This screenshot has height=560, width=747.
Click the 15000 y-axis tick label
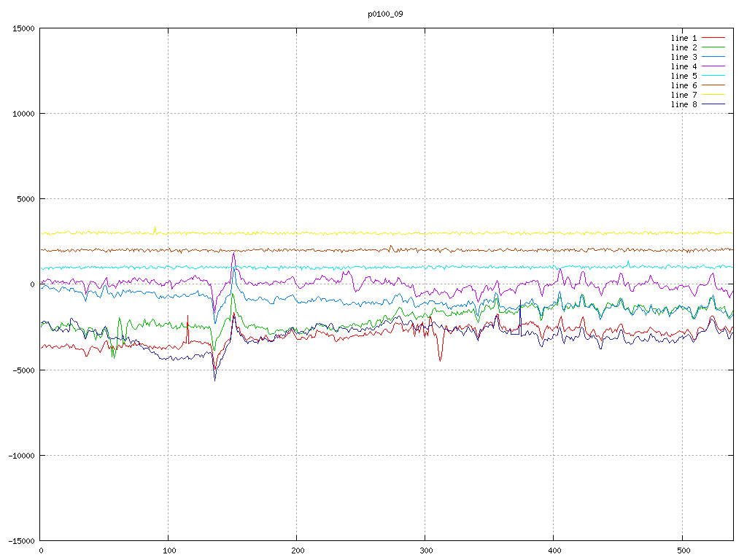tap(23, 28)
